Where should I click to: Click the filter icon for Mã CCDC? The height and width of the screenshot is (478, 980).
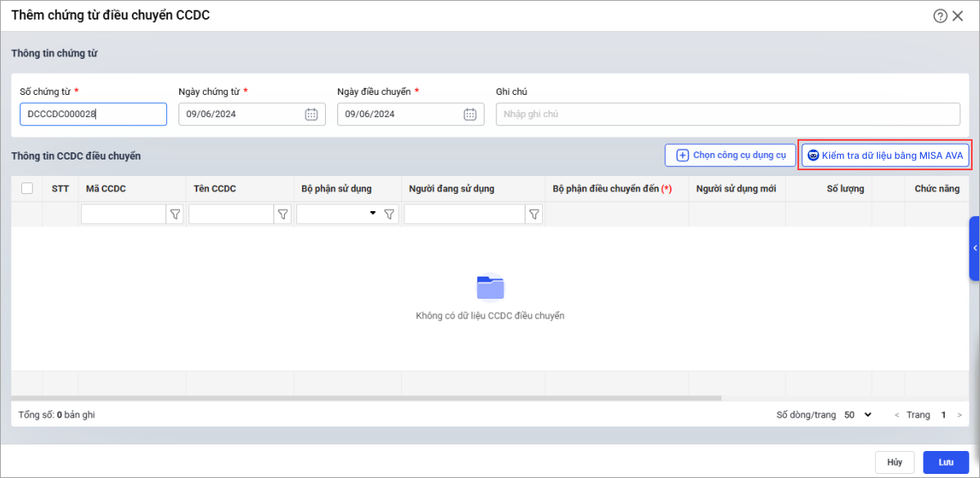174,214
